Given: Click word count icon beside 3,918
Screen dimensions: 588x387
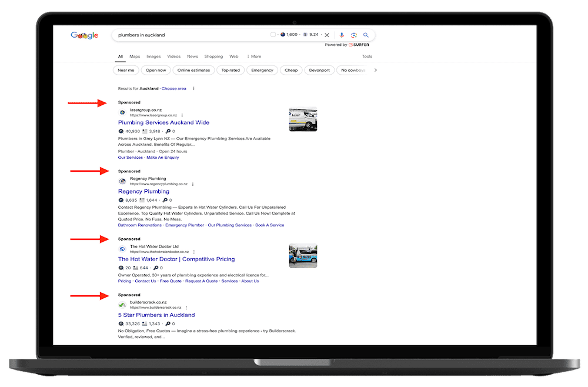Looking at the screenshot, I should coord(145,131).
